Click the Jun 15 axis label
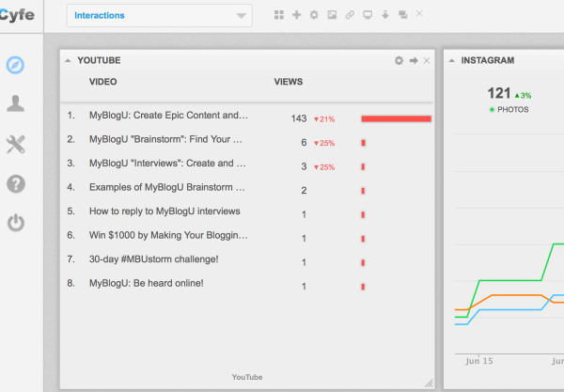The image size is (564, 392). tap(478, 361)
